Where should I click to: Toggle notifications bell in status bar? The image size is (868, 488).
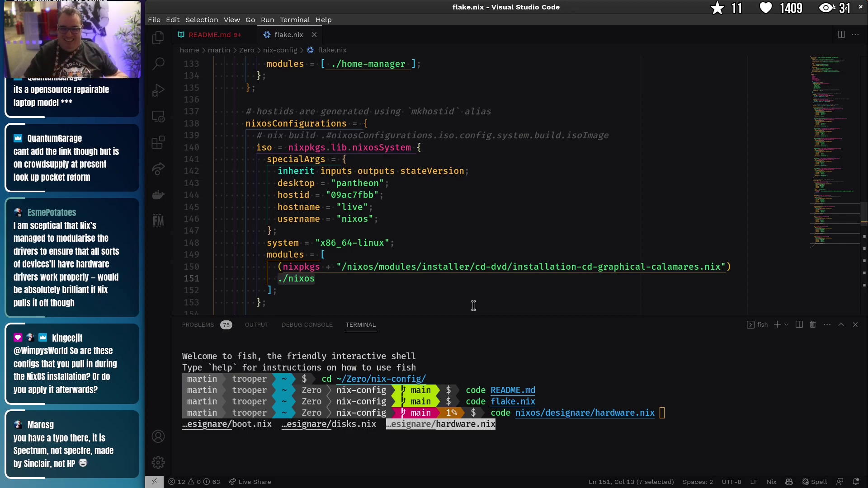[x=856, y=482]
